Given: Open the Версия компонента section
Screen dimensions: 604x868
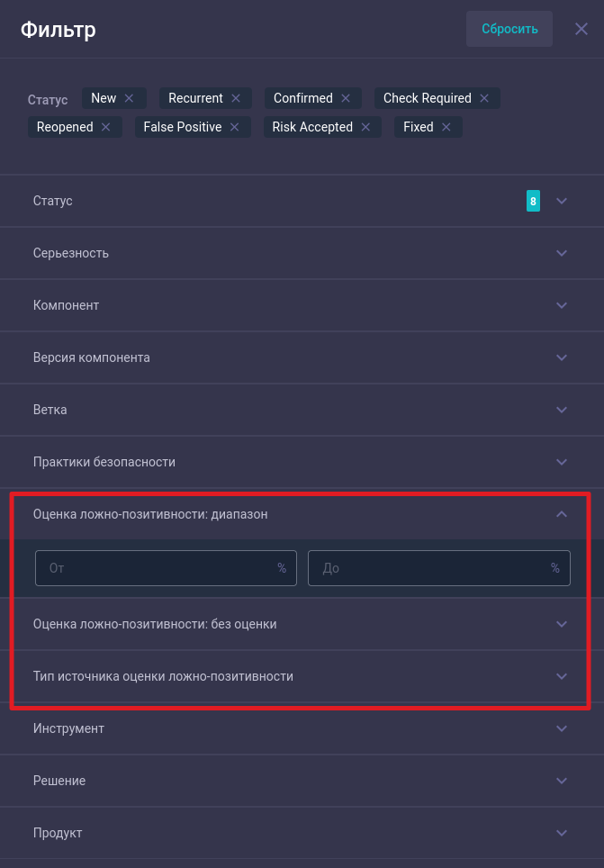Looking at the screenshot, I should [x=562, y=357].
